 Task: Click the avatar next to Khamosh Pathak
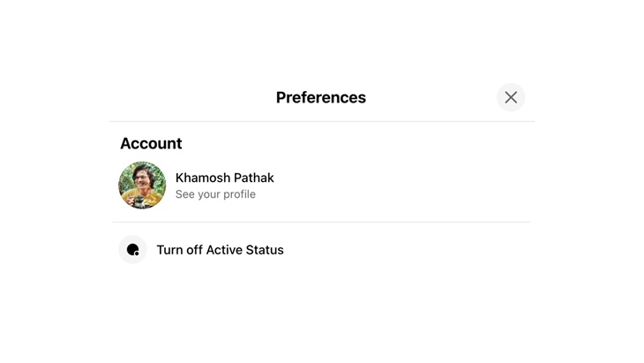tap(142, 185)
